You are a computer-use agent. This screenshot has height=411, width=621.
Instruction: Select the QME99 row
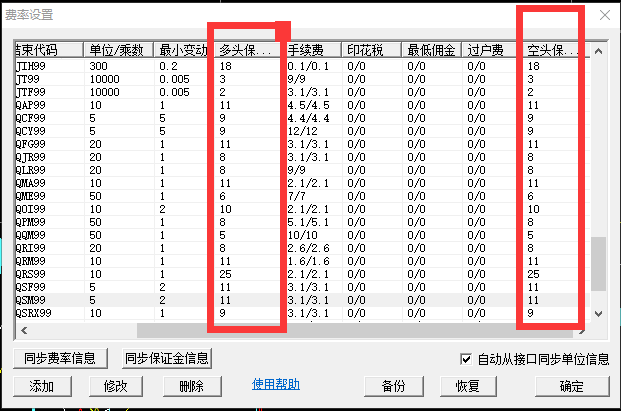point(303,196)
